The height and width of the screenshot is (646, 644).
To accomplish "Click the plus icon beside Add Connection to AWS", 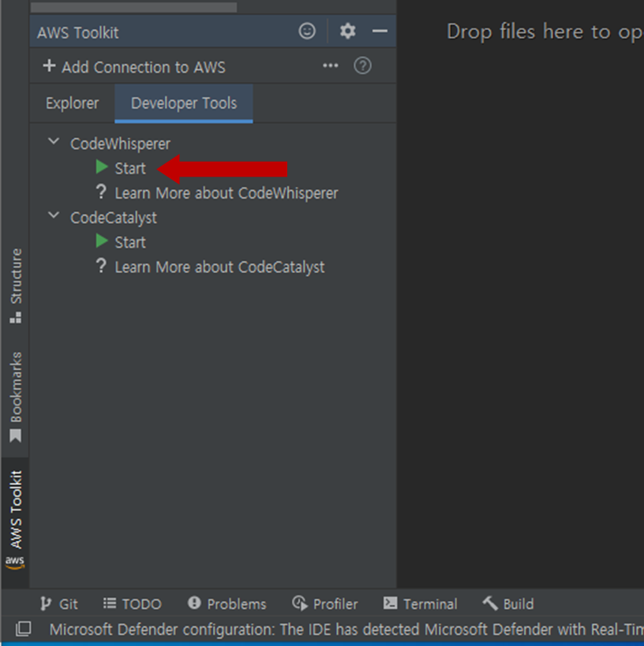I will tap(49, 65).
